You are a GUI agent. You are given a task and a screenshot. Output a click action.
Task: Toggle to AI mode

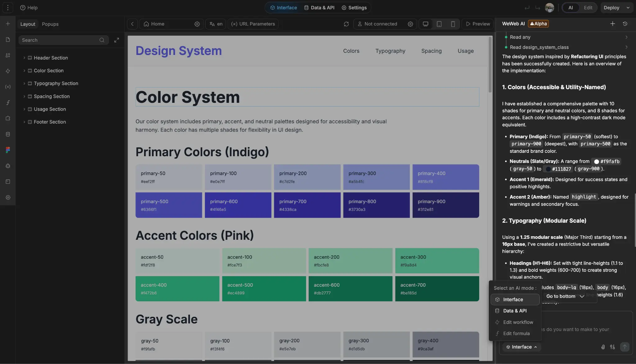570,8
